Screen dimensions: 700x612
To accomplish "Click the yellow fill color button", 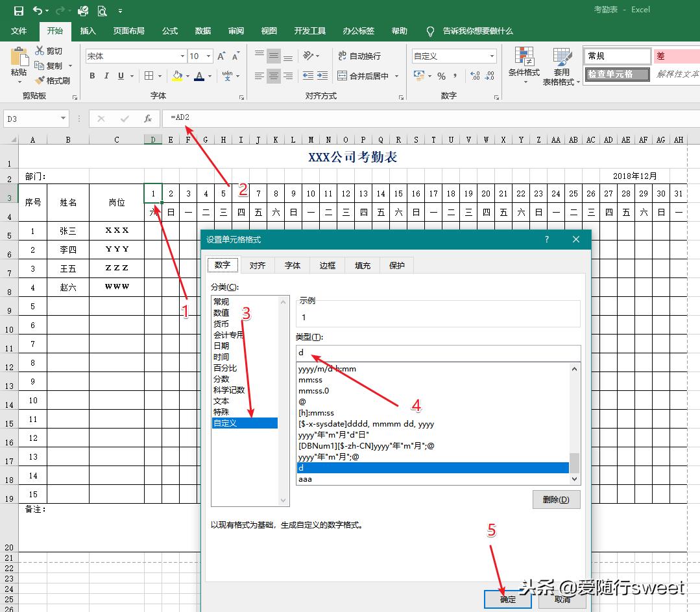I will click(177, 76).
